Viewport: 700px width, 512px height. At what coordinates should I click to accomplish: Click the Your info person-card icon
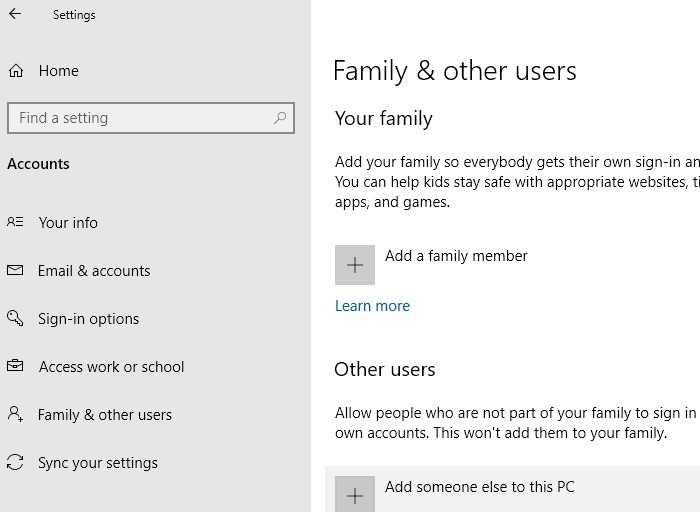[x=15, y=223]
